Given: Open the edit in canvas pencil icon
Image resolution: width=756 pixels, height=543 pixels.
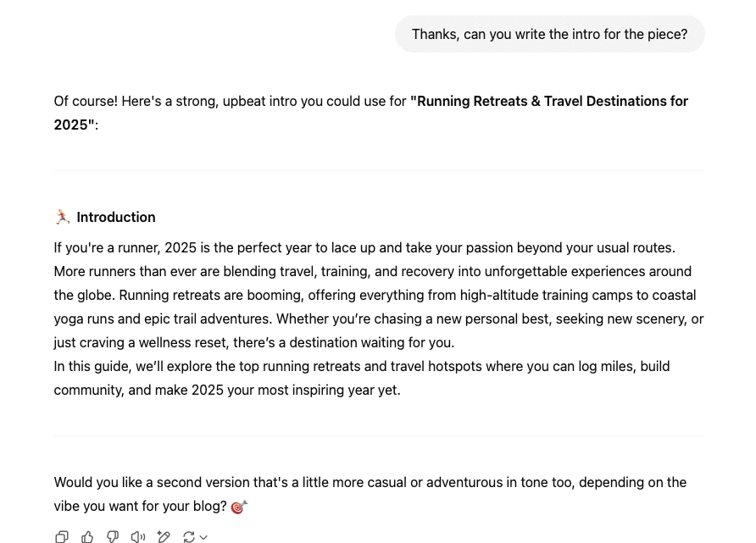Looking at the screenshot, I should [164, 537].
